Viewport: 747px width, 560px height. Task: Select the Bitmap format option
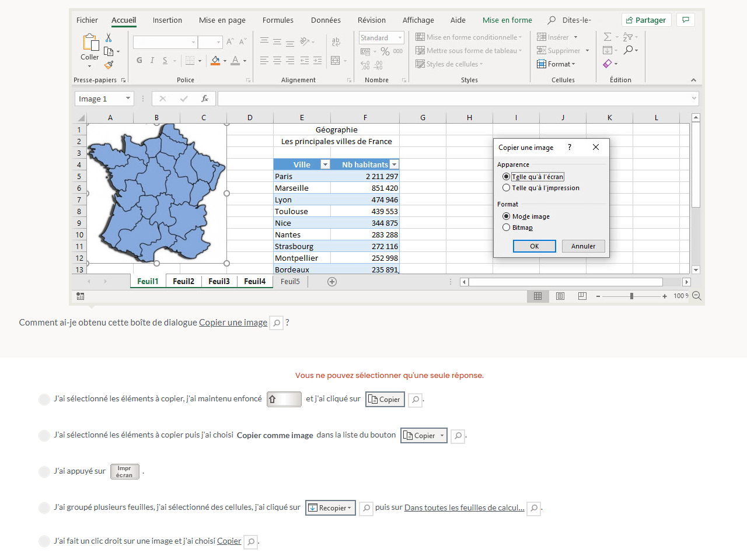point(506,228)
